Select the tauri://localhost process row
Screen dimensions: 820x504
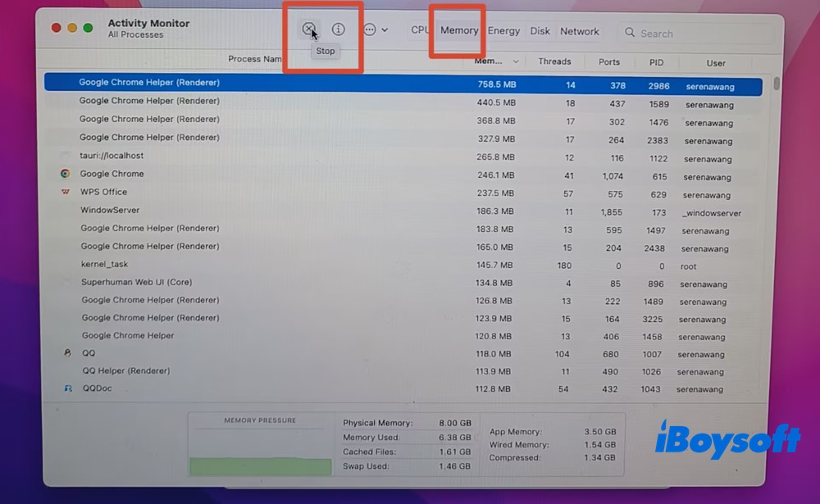click(x=403, y=157)
